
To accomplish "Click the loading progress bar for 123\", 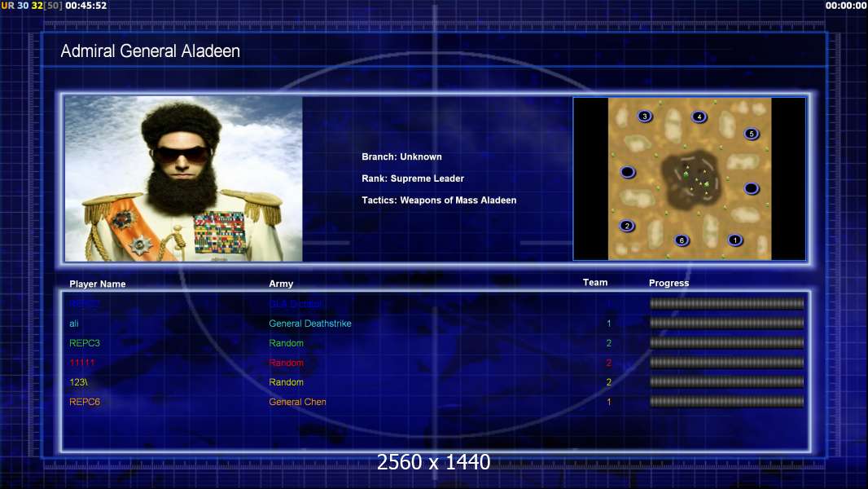I will coord(726,382).
